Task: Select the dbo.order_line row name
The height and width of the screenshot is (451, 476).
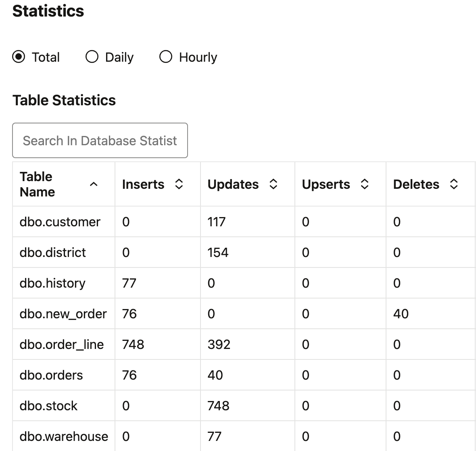Action: [x=62, y=345]
